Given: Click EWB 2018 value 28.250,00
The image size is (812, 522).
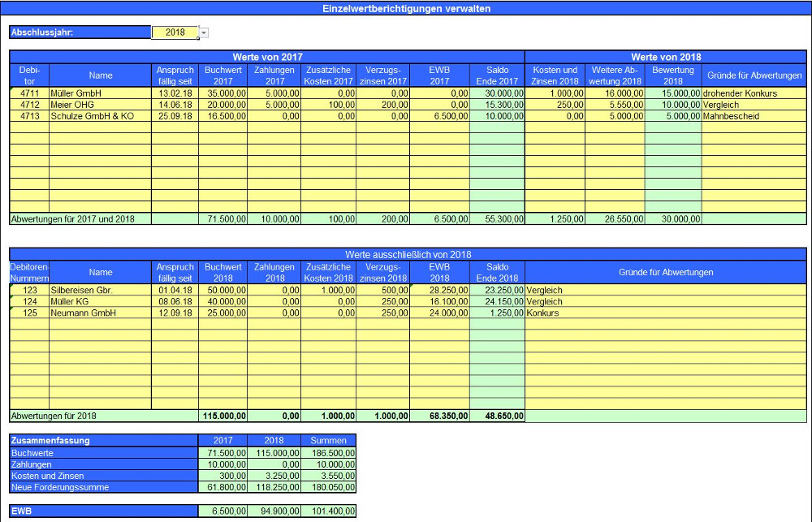Looking at the screenshot, I should point(439,290).
